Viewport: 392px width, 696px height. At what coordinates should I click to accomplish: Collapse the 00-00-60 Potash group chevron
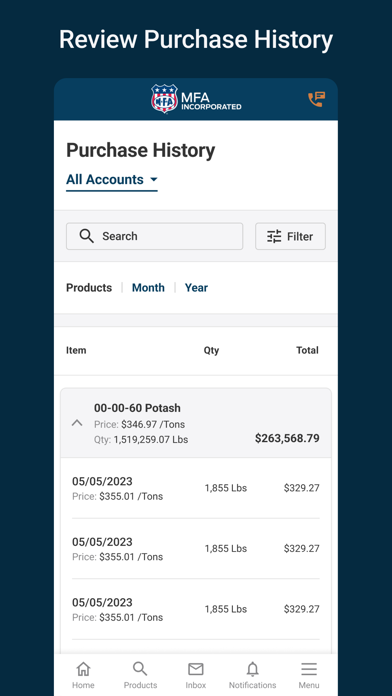click(x=77, y=423)
